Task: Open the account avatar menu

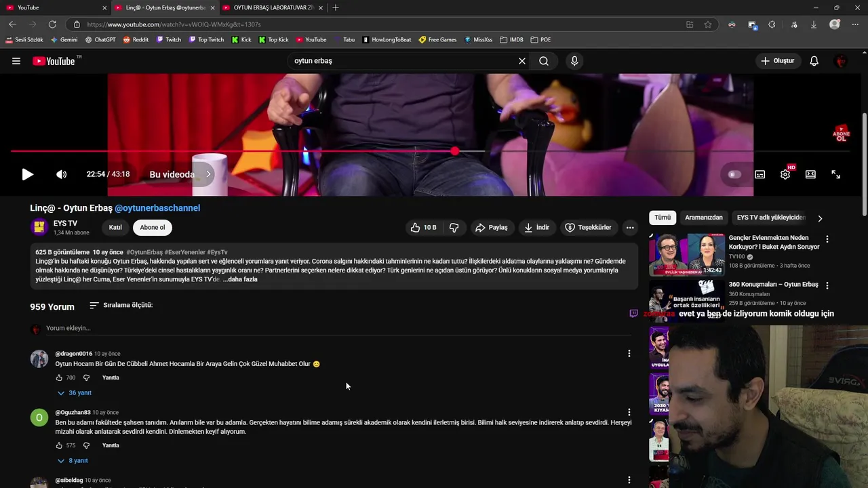Action: [842, 61]
